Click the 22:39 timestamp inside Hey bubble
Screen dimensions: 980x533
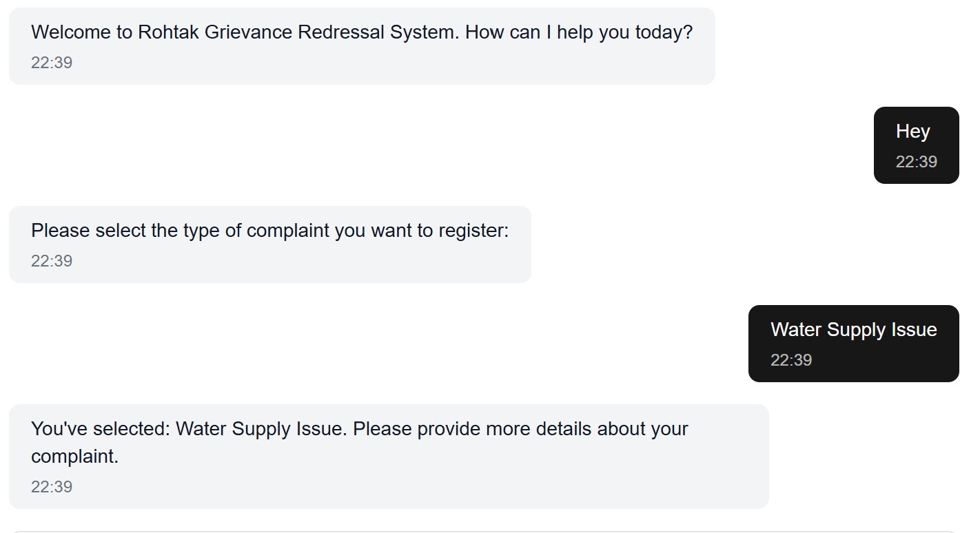(x=916, y=162)
